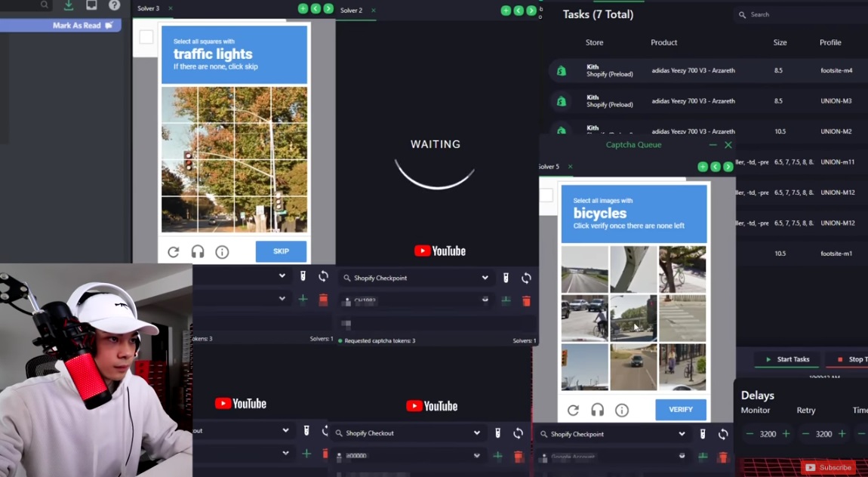Click the help question mark icon

point(114,5)
